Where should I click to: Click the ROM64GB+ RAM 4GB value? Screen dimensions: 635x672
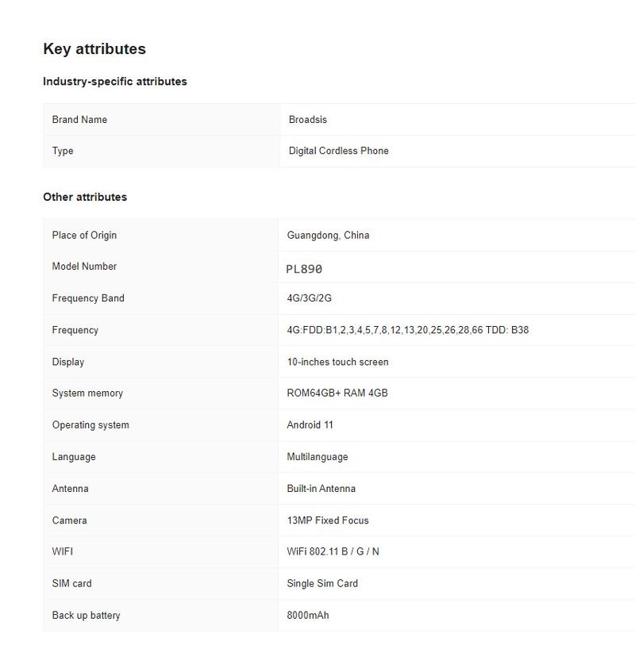pyautogui.click(x=337, y=394)
